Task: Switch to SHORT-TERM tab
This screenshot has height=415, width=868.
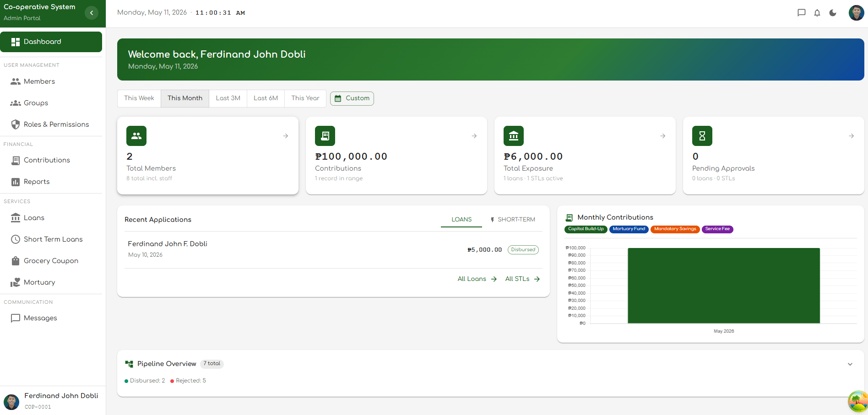Action: [512, 220]
